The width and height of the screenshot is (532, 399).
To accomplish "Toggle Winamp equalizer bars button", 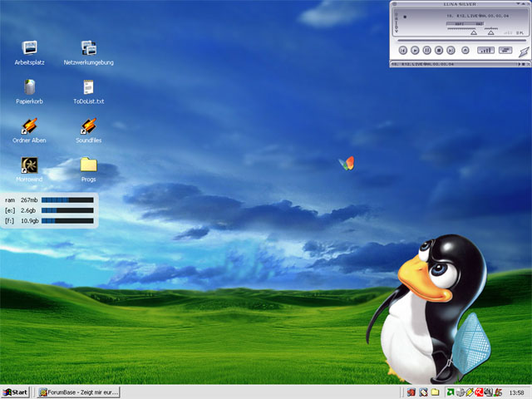I will click(485, 50).
